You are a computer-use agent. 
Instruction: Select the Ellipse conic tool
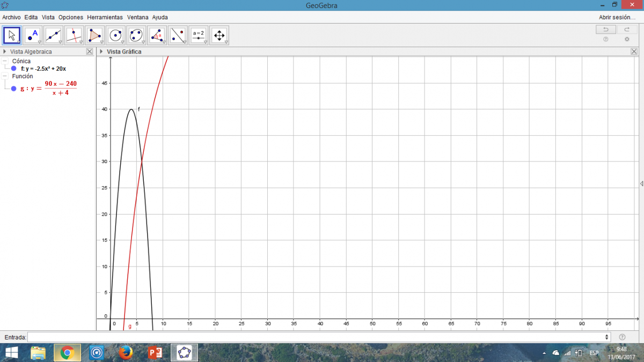pos(136,35)
